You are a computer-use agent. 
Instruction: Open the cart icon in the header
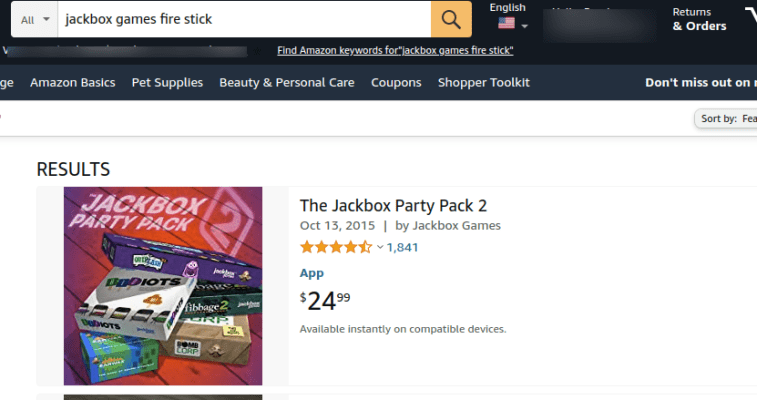click(x=751, y=18)
